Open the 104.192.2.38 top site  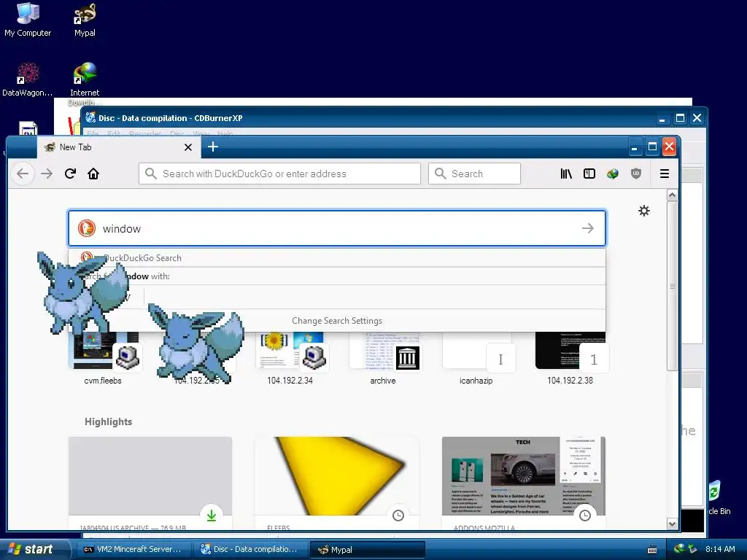pyautogui.click(x=570, y=357)
